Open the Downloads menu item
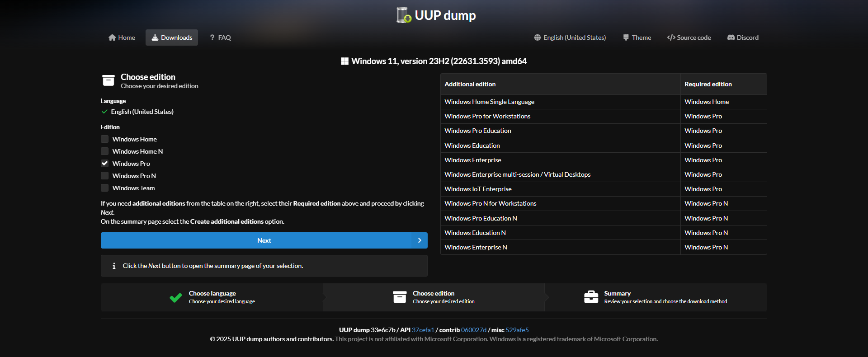The height and width of the screenshot is (357, 868). [x=172, y=38]
